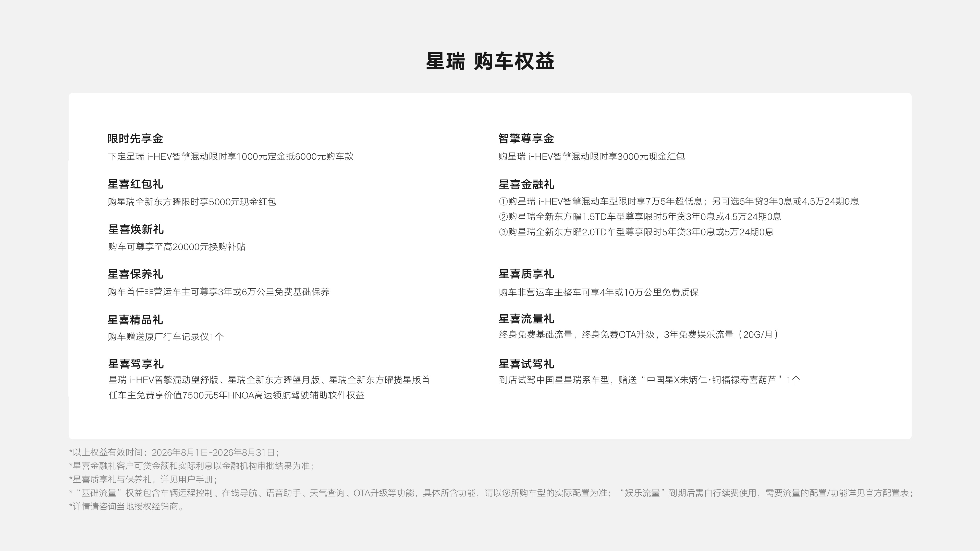The image size is (980, 551).
Task: Click the line "购星瑞全新东方曜限时享5000元现金红包"
Action: 192,202
